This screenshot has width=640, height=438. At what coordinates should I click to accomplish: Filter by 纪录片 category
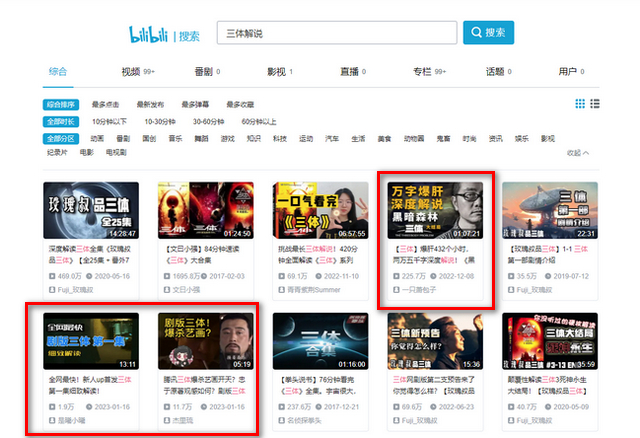tap(57, 152)
